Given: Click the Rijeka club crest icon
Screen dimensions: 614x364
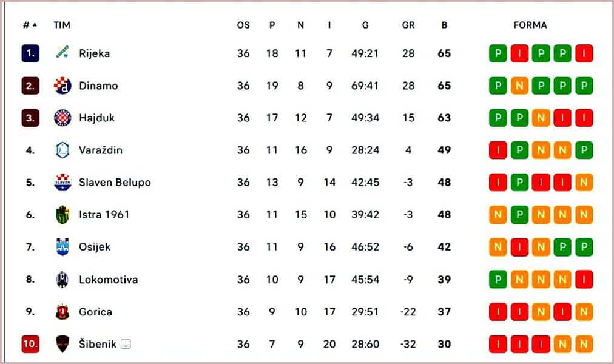Looking at the screenshot, I should (x=62, y=53).
